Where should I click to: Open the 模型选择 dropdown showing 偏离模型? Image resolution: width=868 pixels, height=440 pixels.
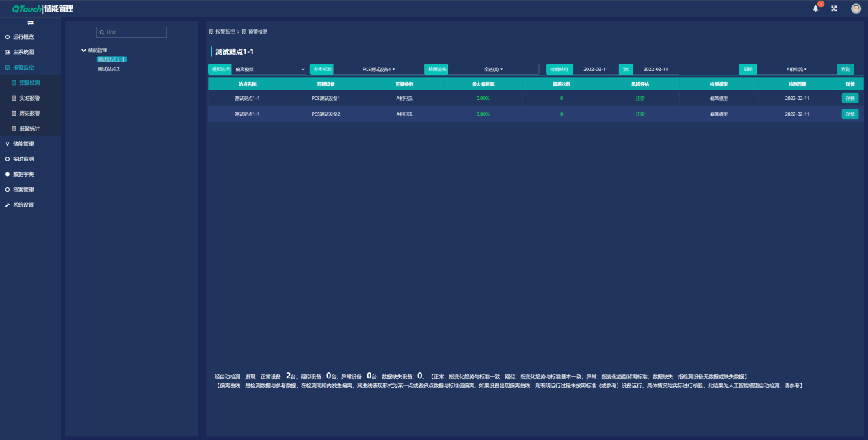[269, 69]
